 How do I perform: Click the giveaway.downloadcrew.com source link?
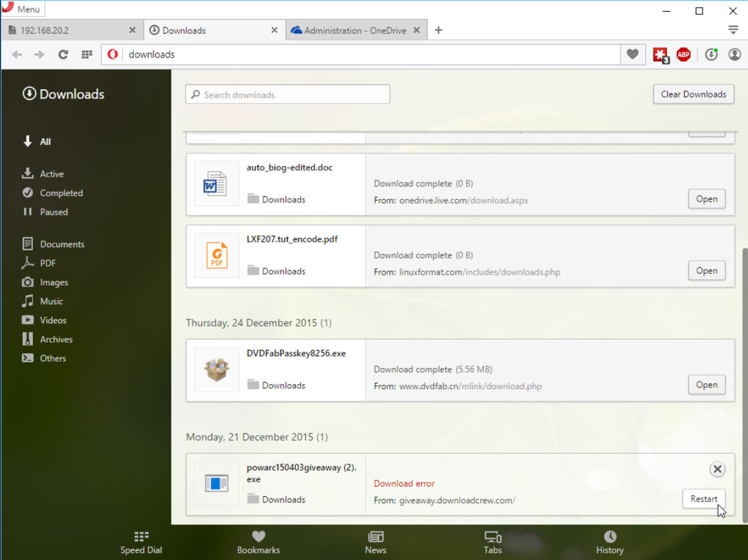click(x=457, y=501)
